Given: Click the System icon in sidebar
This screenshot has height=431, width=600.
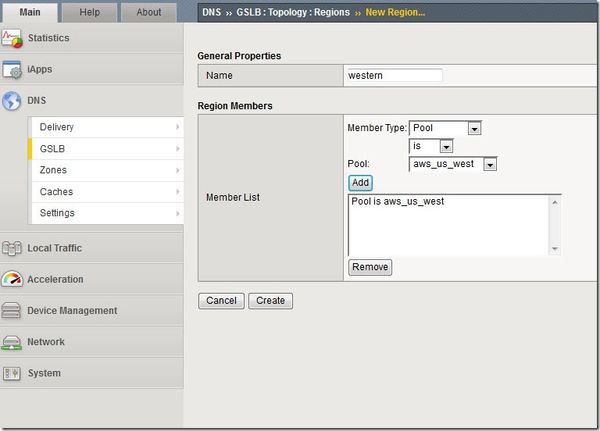Looking at the screenshot, I should point(12,373).
